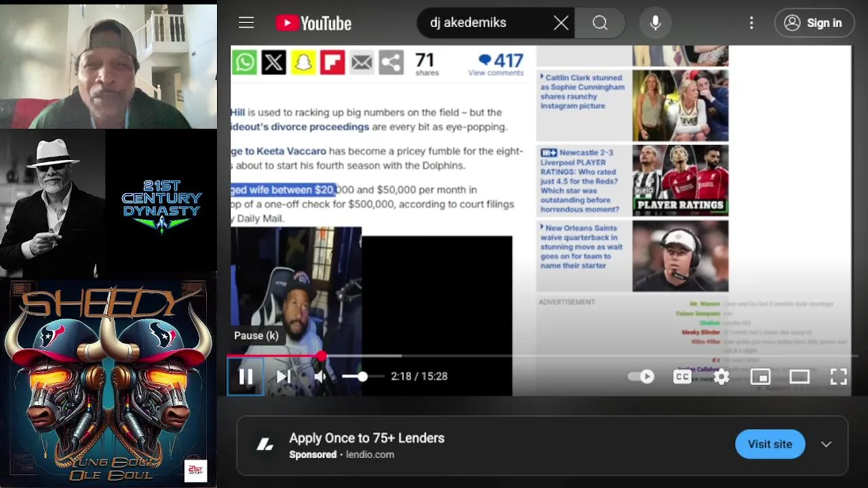
Task: Click the 2:18 / 15:28 time display
Action: [x=419, y=376]
